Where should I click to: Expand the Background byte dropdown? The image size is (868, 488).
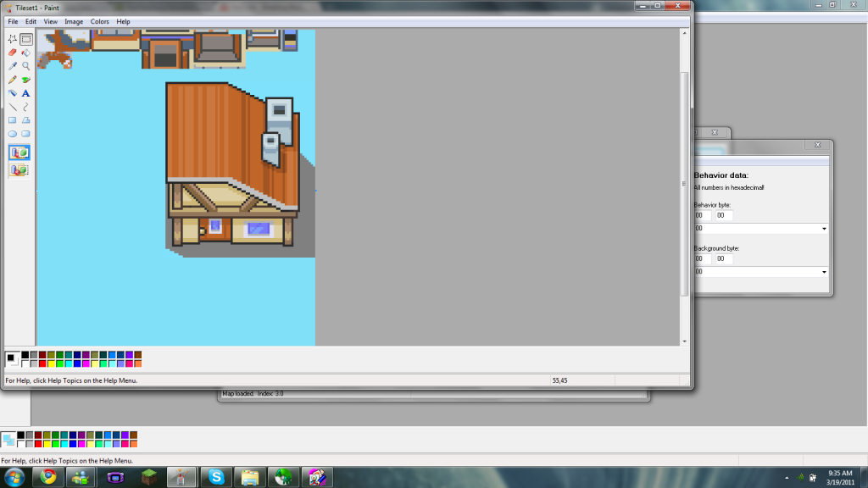pyautogui.click(x=824, y=272)
